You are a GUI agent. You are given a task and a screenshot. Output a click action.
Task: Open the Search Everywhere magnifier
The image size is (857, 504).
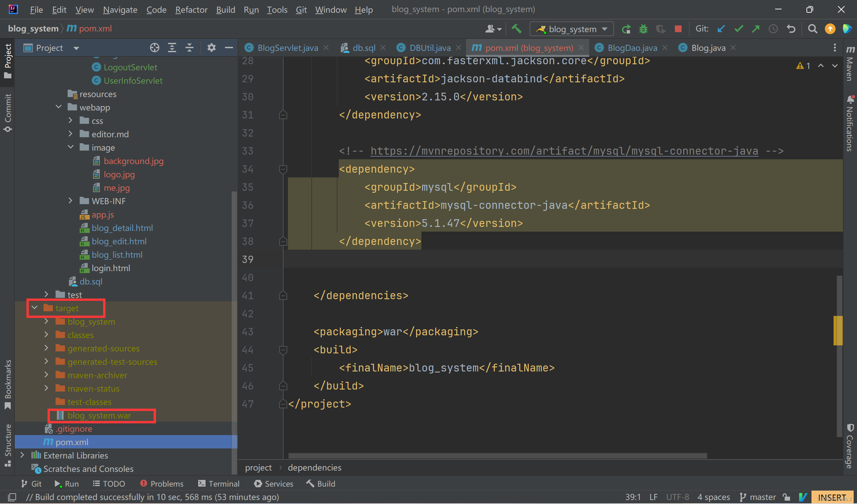point(812,29)
